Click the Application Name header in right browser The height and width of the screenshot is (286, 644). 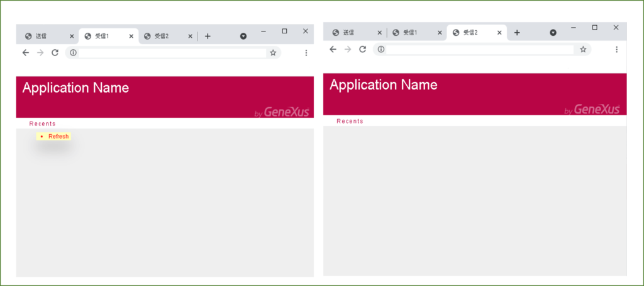pyautogui.click(x=383, y=84)
